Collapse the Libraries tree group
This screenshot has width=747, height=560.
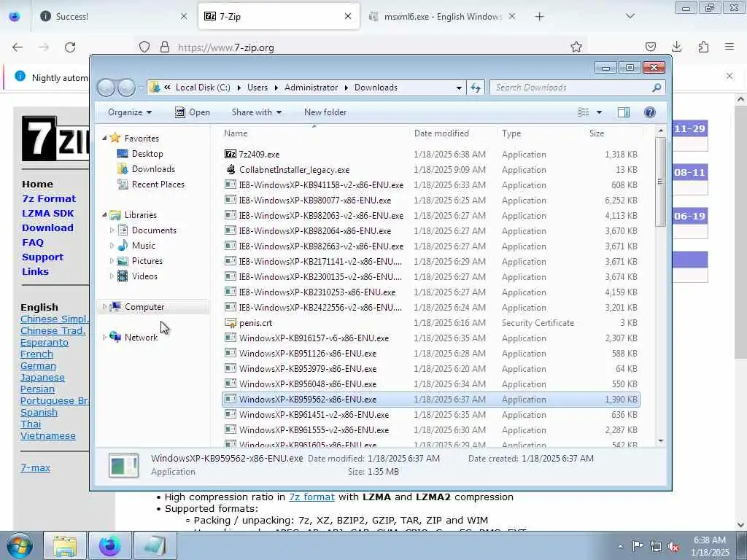104,215
